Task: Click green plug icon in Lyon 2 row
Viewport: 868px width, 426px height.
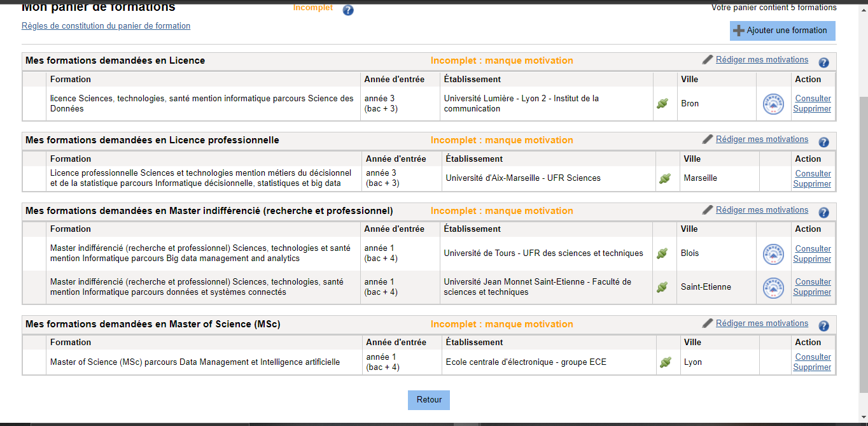Action: [x=662, y=104]
